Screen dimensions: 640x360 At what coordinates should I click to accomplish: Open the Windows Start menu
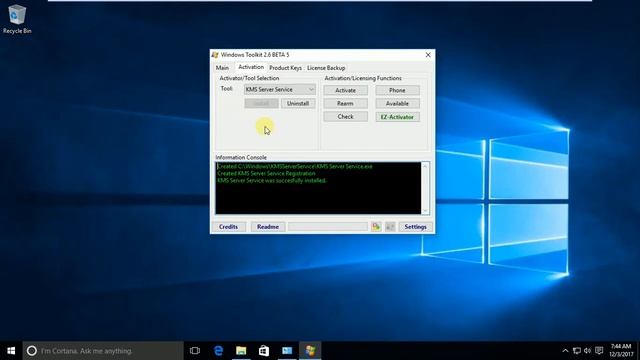[x=11, y=351]
